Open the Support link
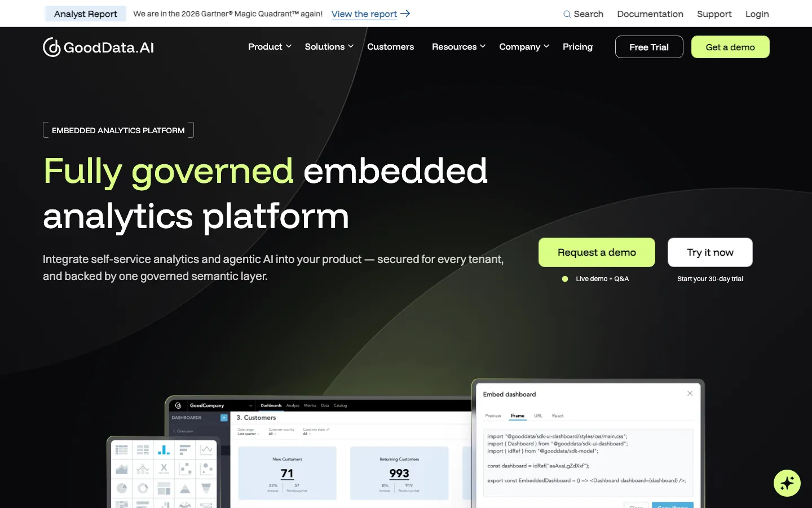812x508 pixels. click(714, 14)
